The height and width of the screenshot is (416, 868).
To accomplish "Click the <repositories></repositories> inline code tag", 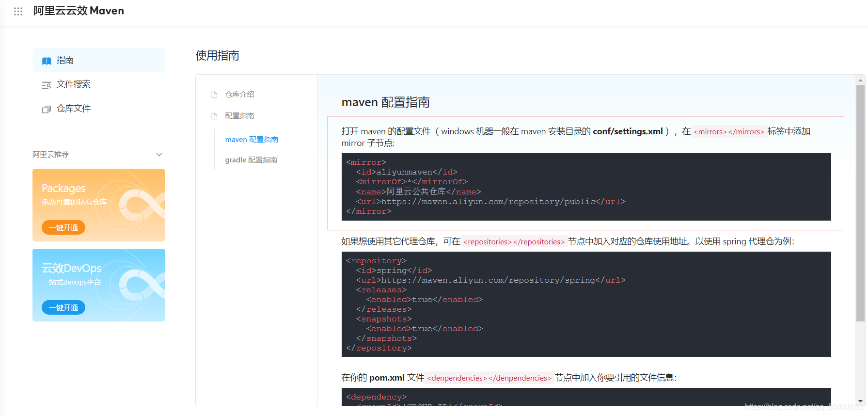I will pos(514,242).
